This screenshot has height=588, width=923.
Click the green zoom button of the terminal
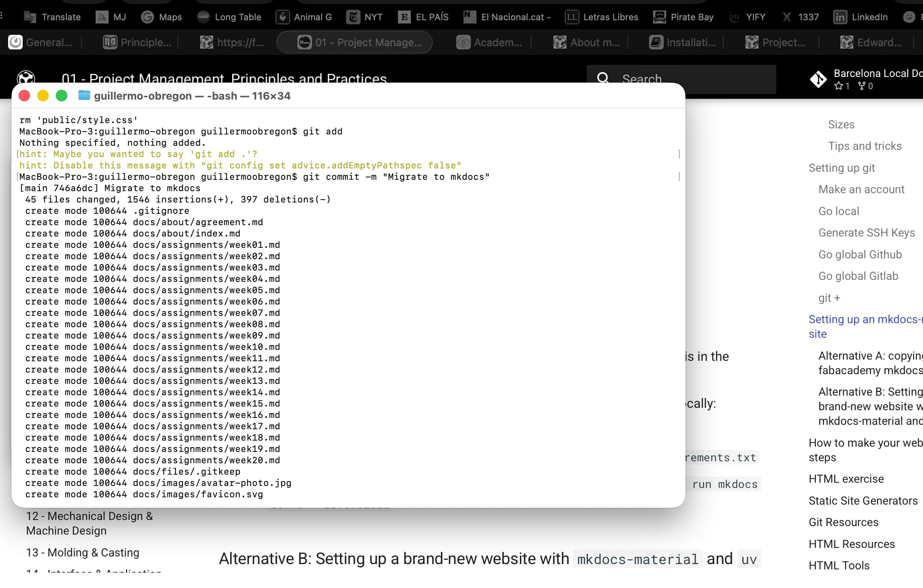pos(62,96)
